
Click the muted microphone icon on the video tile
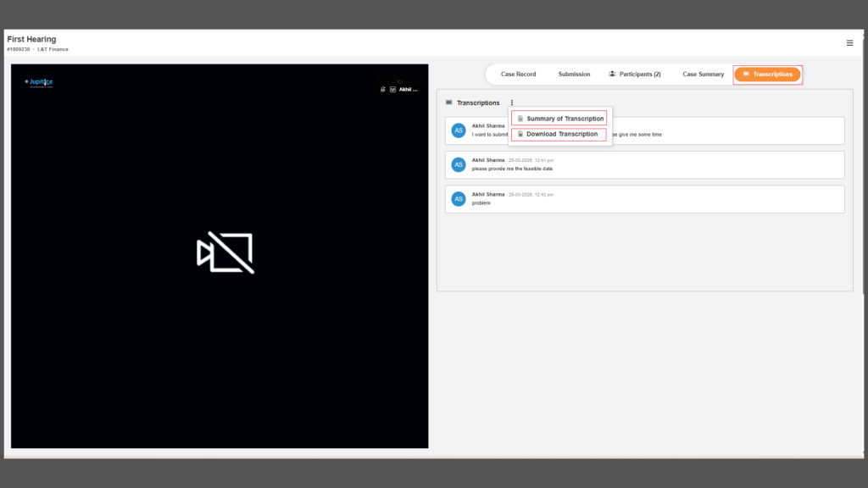[383, 89]
